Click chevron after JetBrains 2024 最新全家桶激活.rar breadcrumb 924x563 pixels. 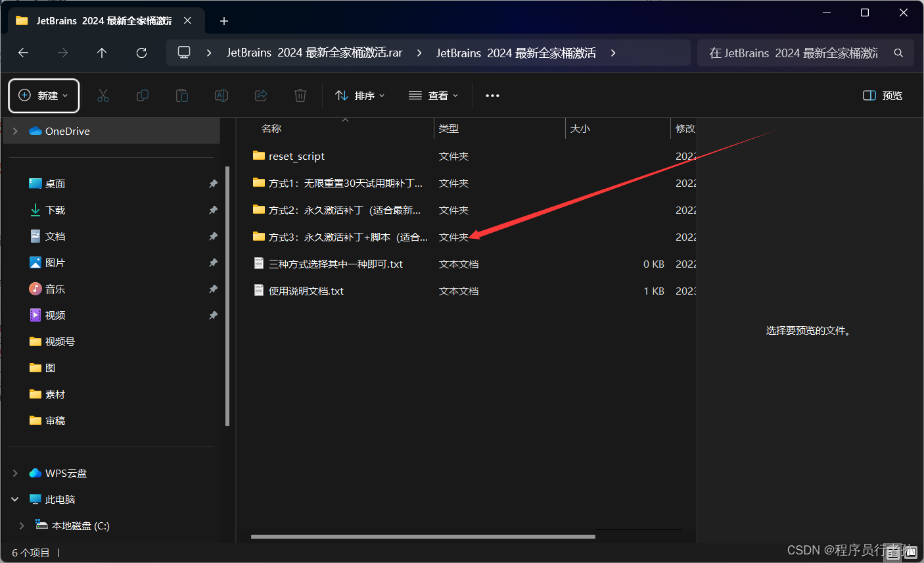coord(419,53)
